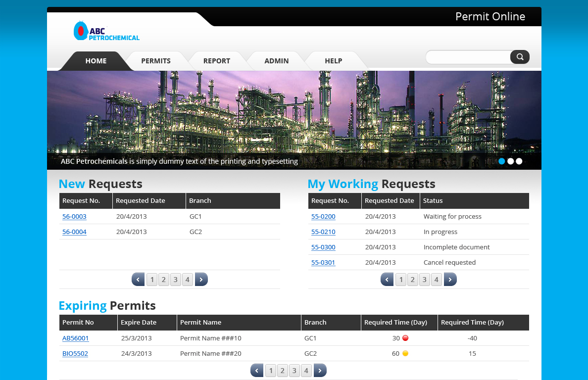Click the search magnifier icon
588x380 pixels.
tap(519, 57)
